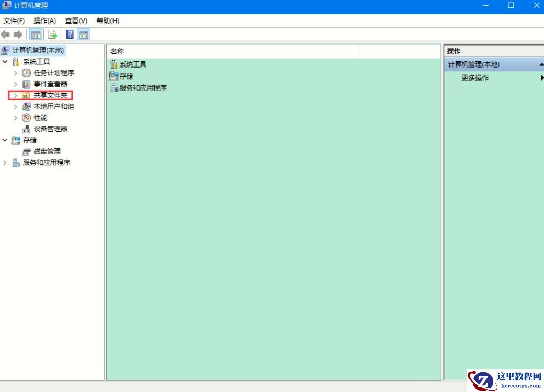Click the forward navigation arrow
The height and width of the screenshot is (392, 544).
[17, 35]
